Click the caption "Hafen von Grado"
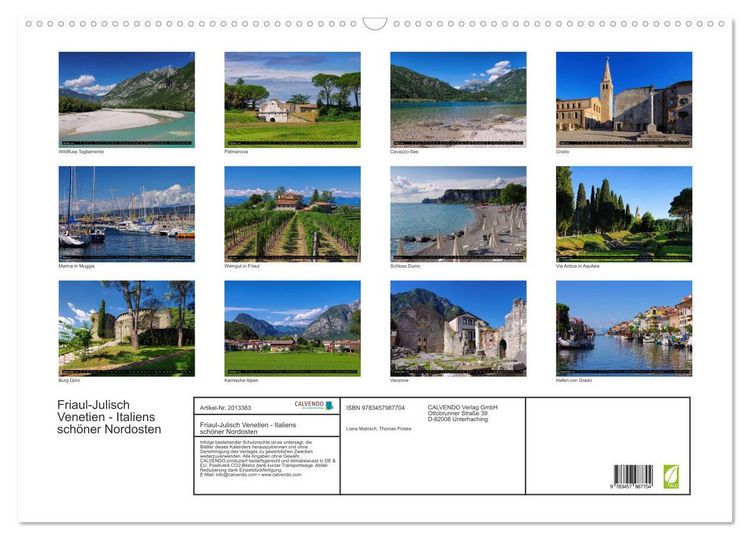The height and width of the screenshot is (540, 750). point(574,380)
